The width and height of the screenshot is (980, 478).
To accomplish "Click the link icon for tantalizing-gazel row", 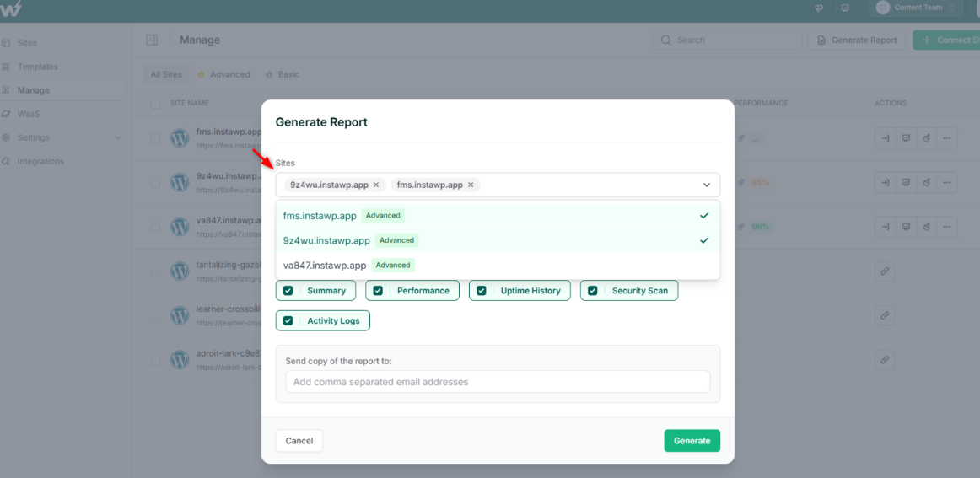I will click(885, 271).
